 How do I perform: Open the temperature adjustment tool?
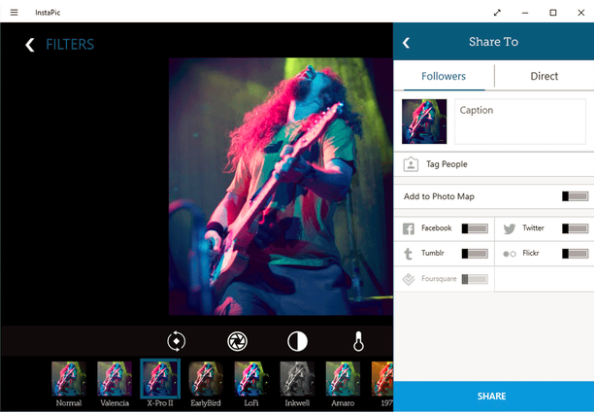[x=358, y=341]
